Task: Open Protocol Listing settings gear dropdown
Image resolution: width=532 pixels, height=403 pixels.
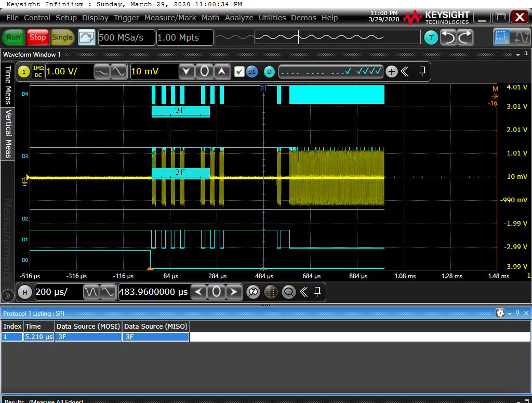Action: coord(501,313)
